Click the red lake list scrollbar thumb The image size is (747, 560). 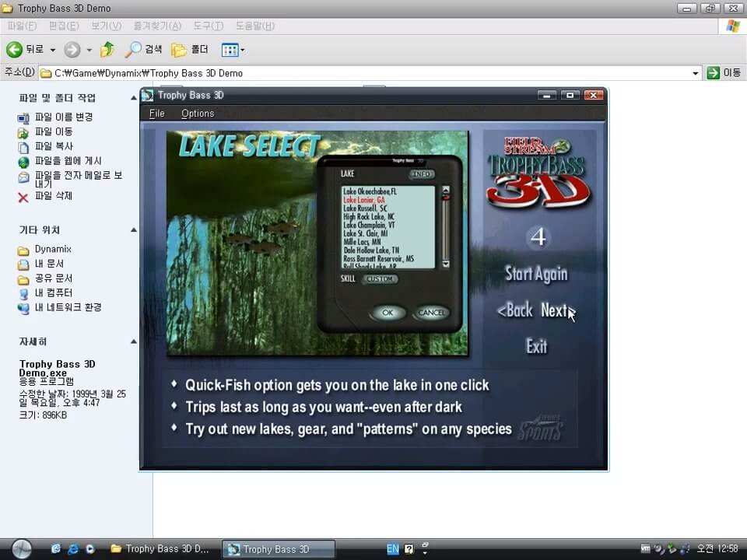[x=446, y=197]
